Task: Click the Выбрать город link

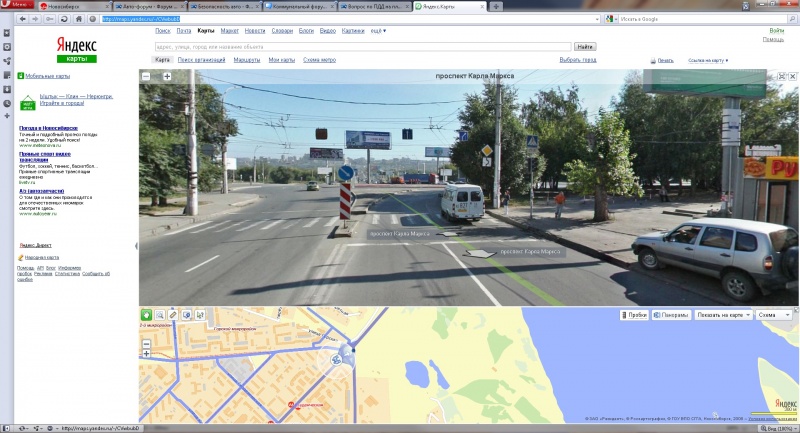Action: pyautogui.click(x=577, y=60)
